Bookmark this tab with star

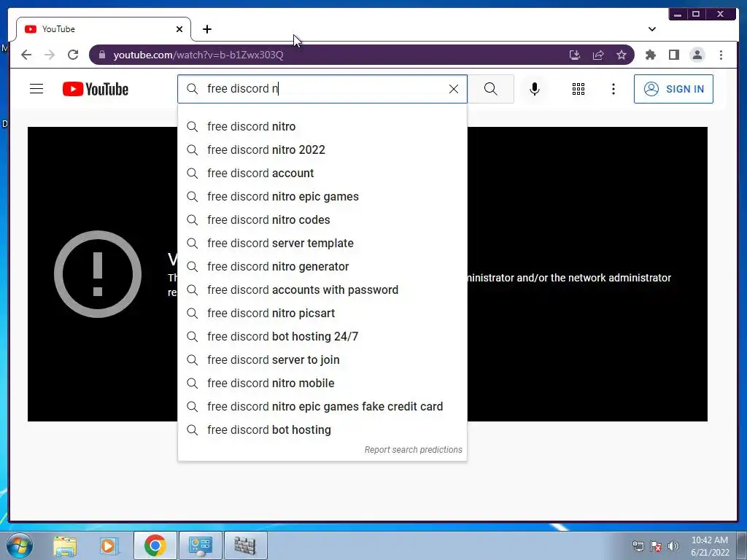click(622, 55)
